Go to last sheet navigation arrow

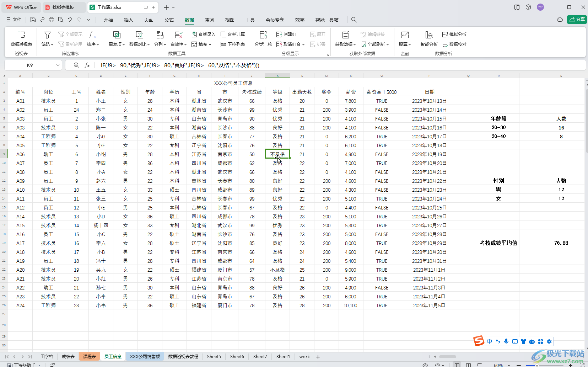[30, 357]
